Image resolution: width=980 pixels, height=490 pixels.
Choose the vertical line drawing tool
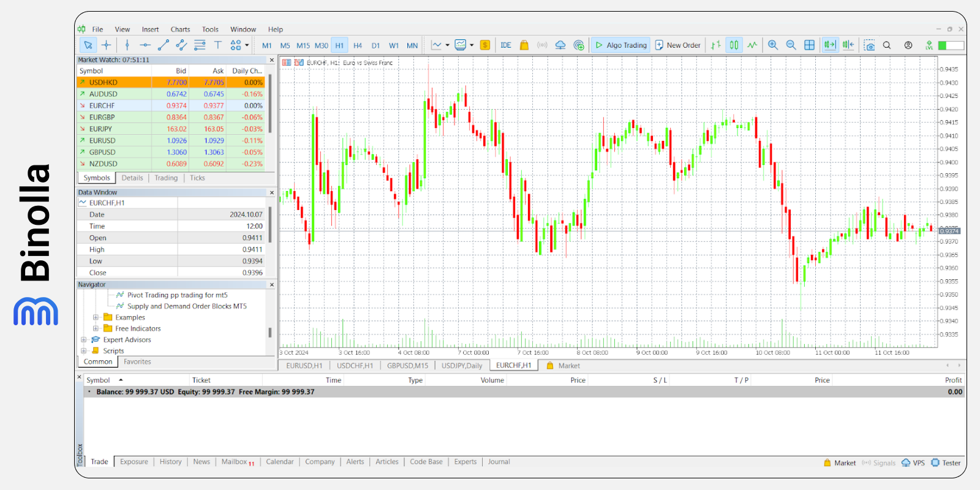point(127,45)
